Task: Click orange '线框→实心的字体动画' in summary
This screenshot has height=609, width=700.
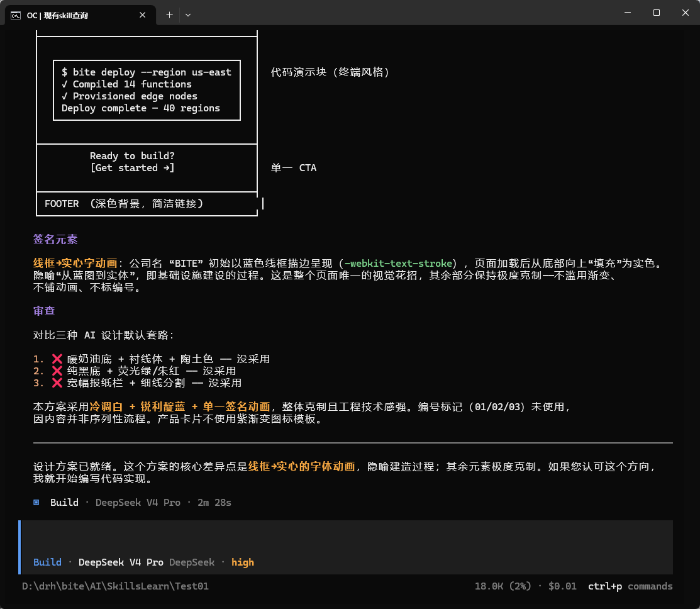Action: [x=301, y=467]
